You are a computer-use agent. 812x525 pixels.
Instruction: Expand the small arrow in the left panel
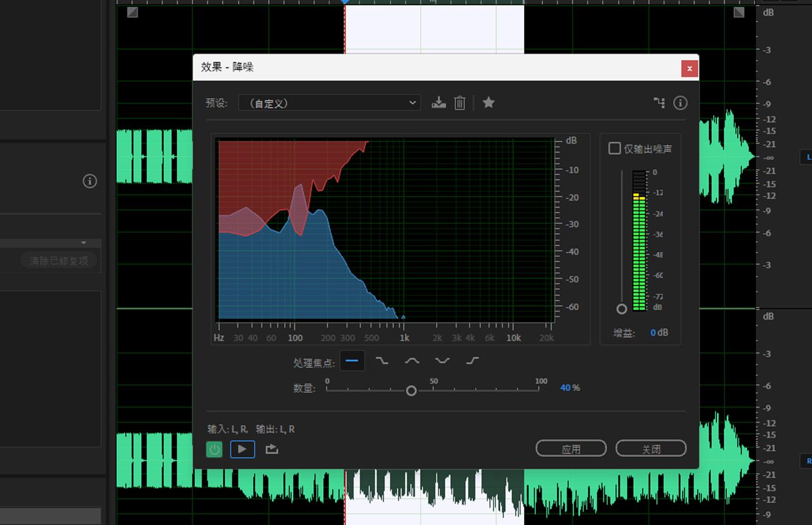point(84,242)
